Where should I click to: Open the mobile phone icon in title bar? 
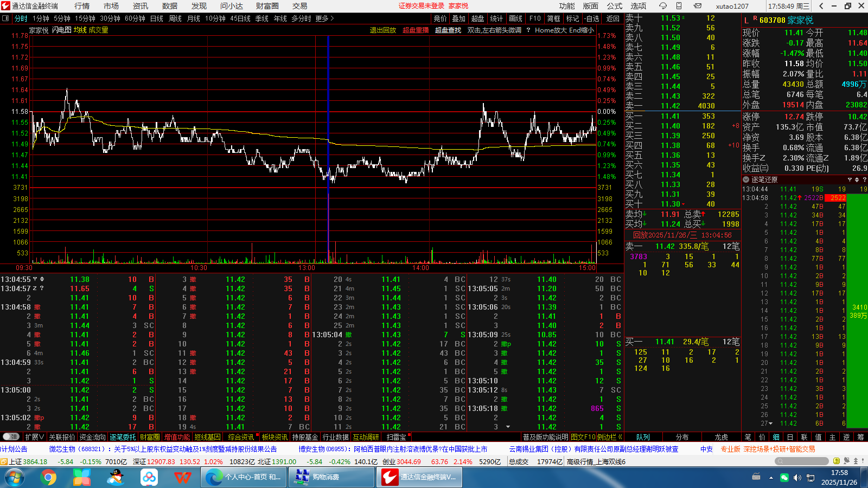tap(679, 6)
